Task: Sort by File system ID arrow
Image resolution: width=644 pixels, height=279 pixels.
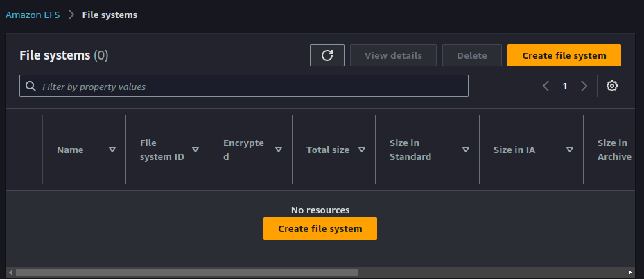Action: tap(195, 150)
